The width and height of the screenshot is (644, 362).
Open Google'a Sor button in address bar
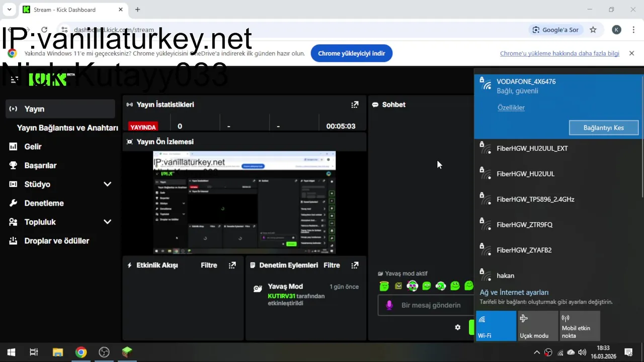point(555,30)
